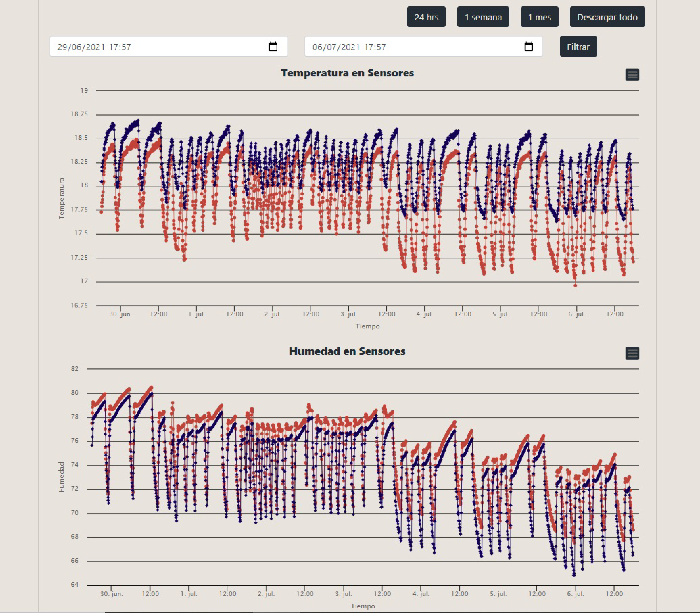Click the 18.25 value on the temperature axis

(x=79, y=161)
